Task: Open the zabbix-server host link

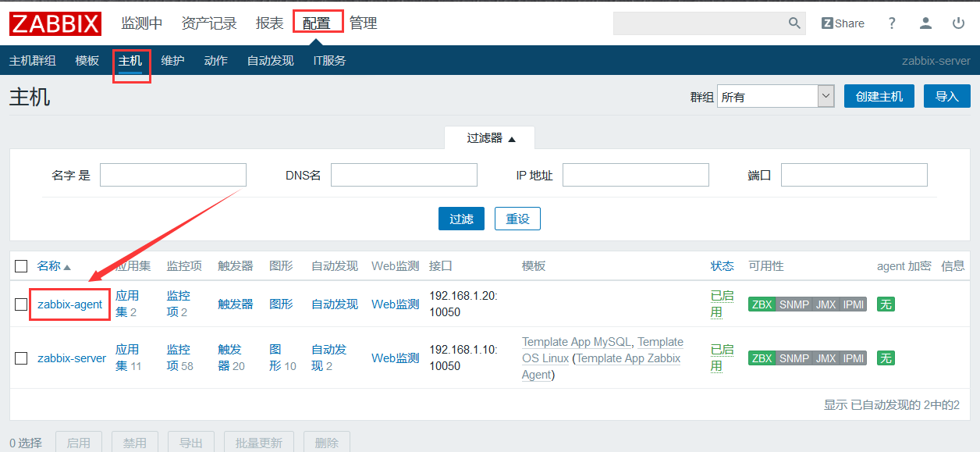Action: [x=72, y=358]
